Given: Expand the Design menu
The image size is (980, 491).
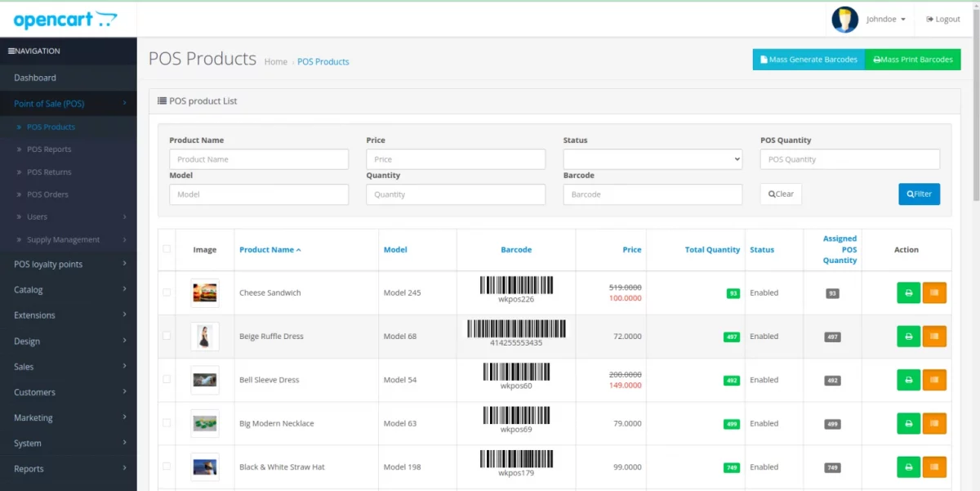Looking at the screenshot, I should pyautogui.click(x=68, y=341).
